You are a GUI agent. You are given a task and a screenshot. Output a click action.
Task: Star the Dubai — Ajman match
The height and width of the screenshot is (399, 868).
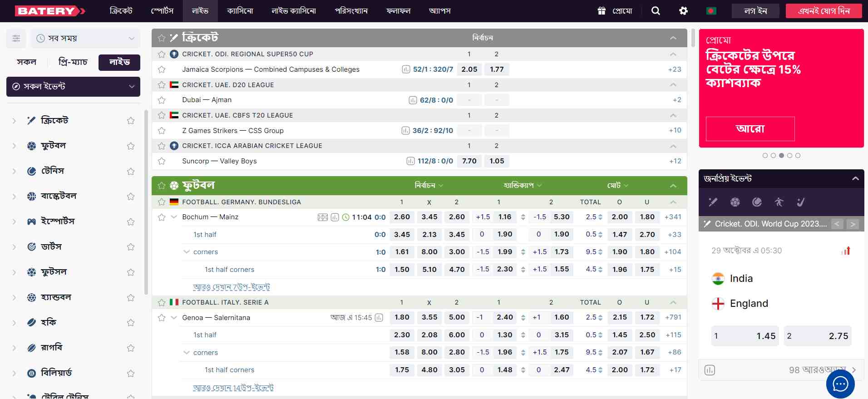162,100
